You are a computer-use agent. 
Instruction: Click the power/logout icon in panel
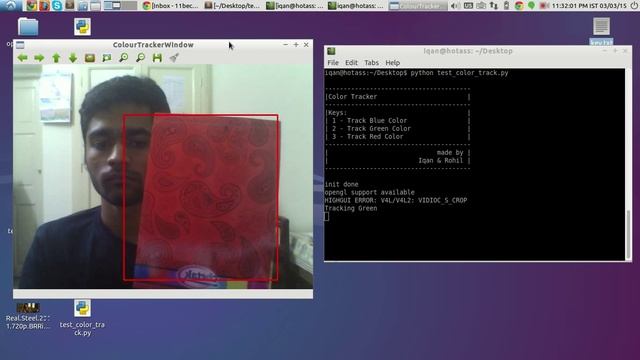[634, 6]
